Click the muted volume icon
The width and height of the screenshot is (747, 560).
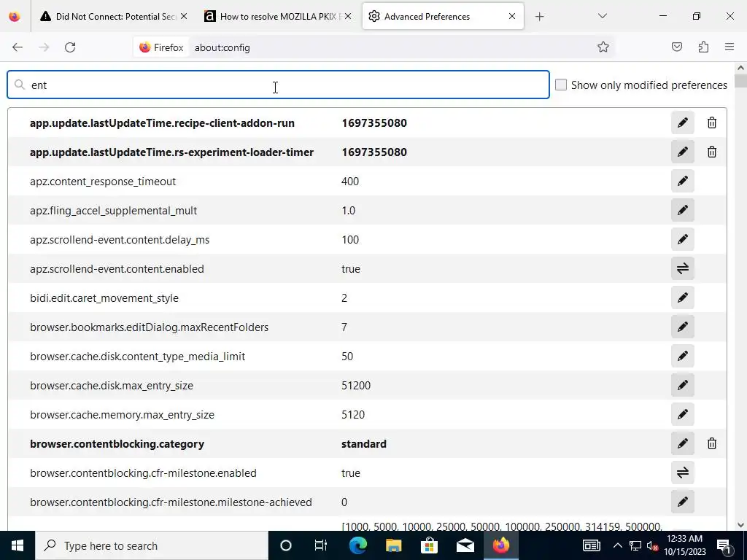point(652,545)
